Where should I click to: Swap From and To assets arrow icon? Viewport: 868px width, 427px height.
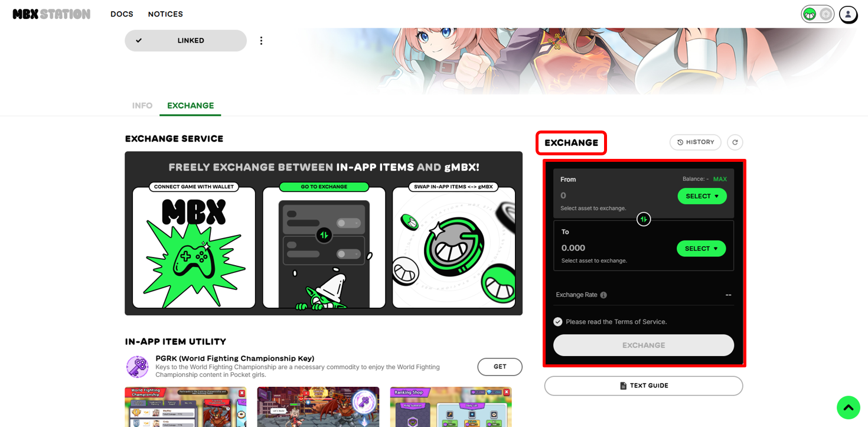(x=644, y=220)
